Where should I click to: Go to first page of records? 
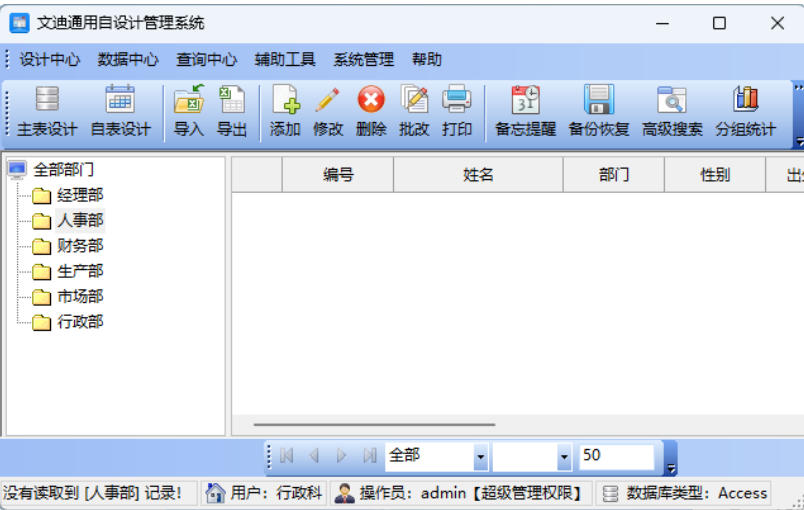coord(286,455)
